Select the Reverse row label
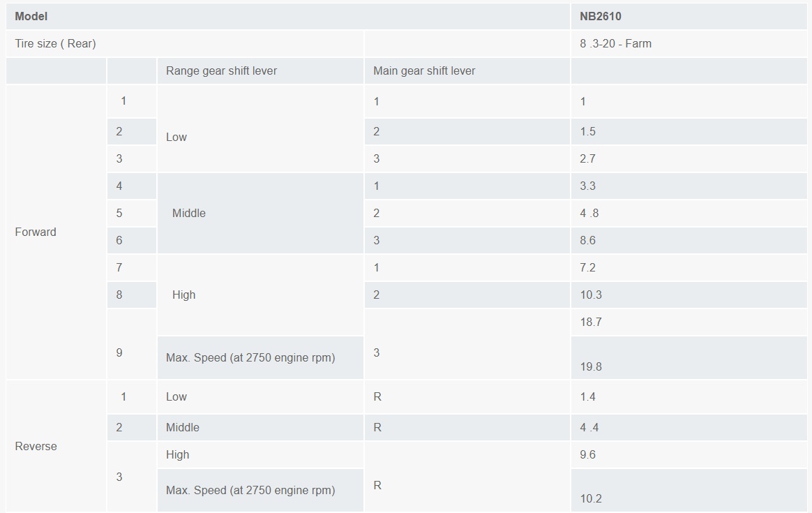The image size is (812, 513). 36,446
